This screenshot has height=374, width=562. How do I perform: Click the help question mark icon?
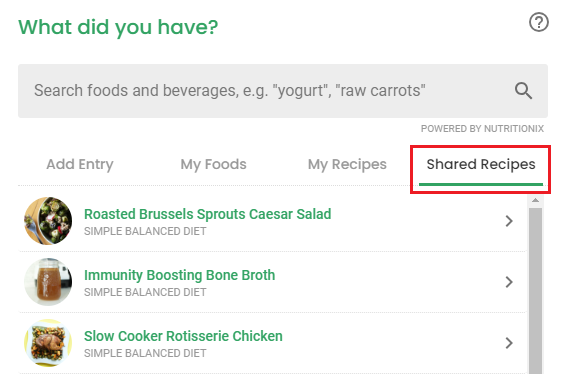point(538,22)
